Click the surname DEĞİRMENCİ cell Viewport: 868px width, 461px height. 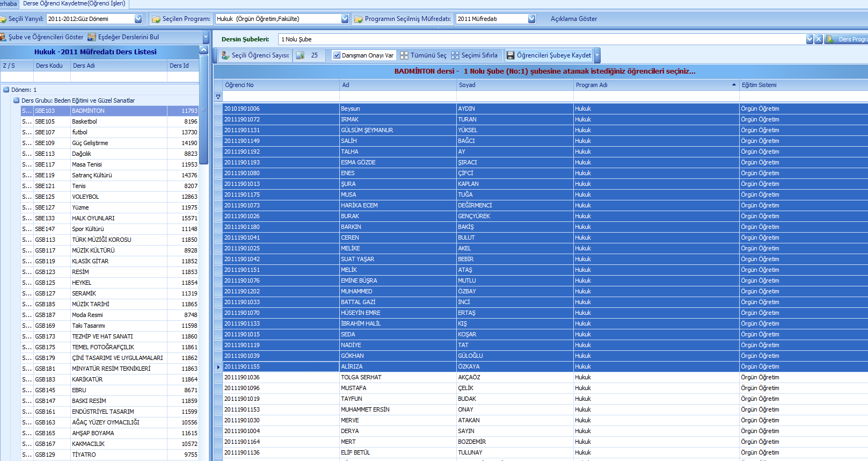pyautogui.click(x=515, y=205)
